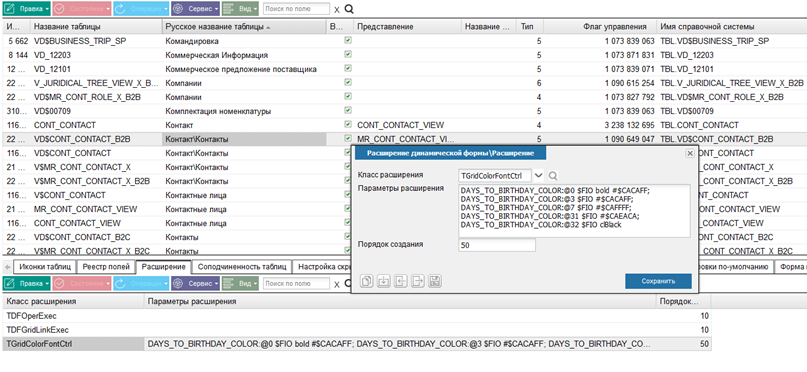Click the Сохранить button
Image resolution: width=807 pixels, height=372 pixels.
point(658,281)
